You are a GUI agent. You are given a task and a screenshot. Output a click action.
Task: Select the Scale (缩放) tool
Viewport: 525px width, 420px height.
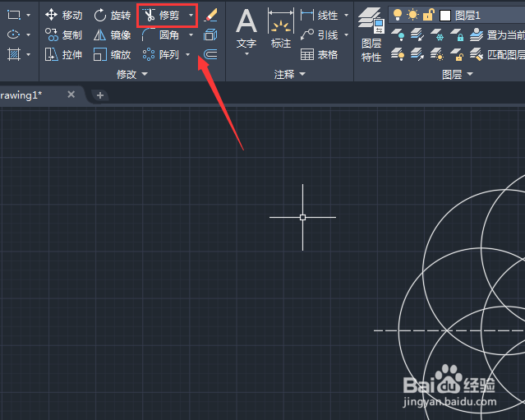[112, 54]
